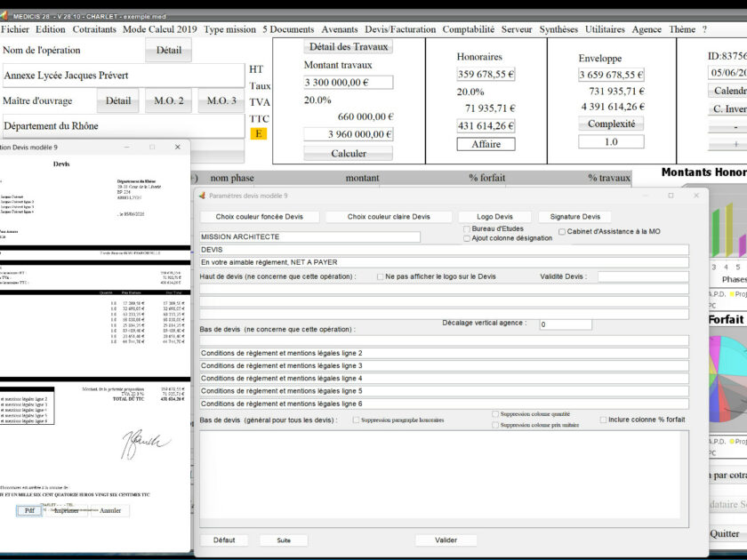Close the Devis modèle 9 preview window
Viewport: 747px width, 560px height.
178,148
